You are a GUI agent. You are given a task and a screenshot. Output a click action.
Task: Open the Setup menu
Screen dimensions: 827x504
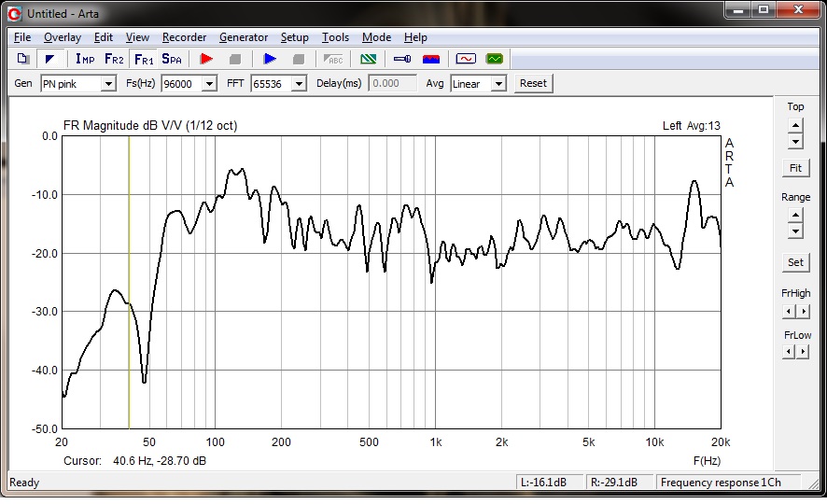294,37
